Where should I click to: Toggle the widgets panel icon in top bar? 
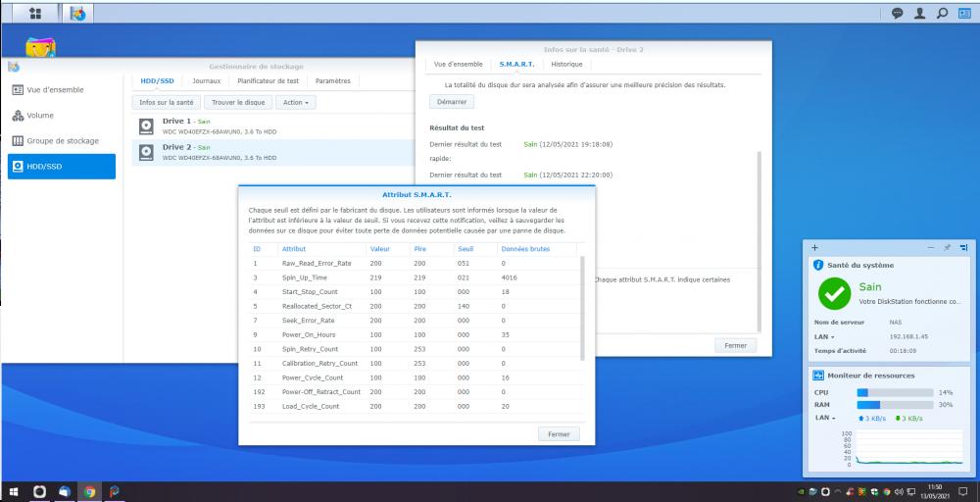pos(963,13)
